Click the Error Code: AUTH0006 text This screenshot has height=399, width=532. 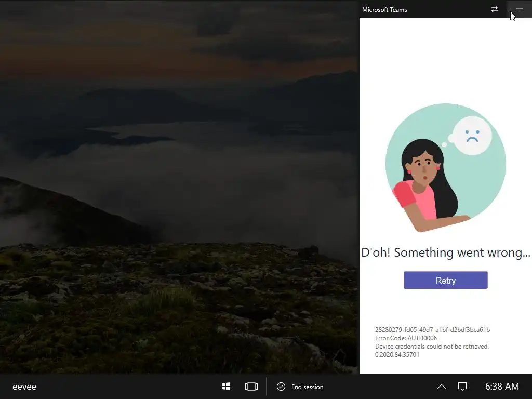pyautogui.click(x=406, y=338)
